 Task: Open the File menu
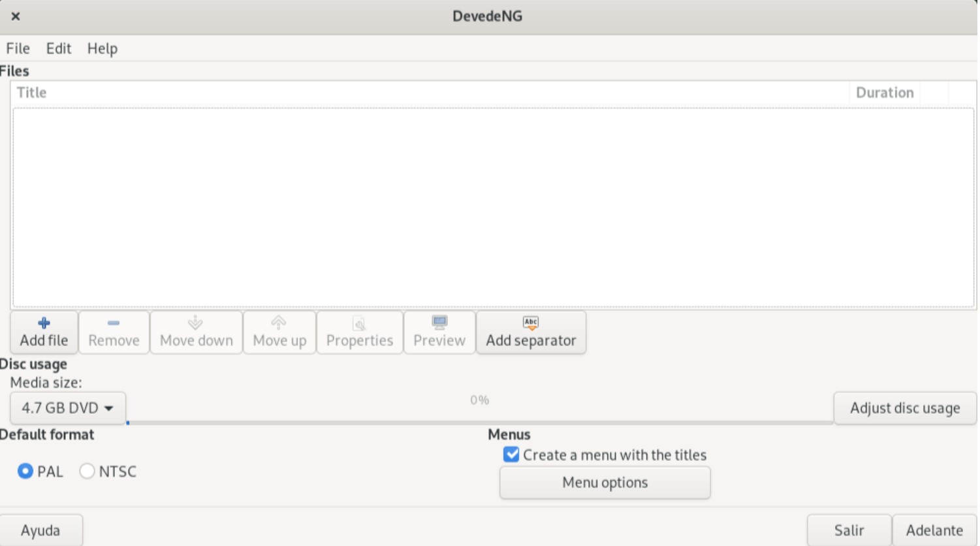click(x=17, y=48)
